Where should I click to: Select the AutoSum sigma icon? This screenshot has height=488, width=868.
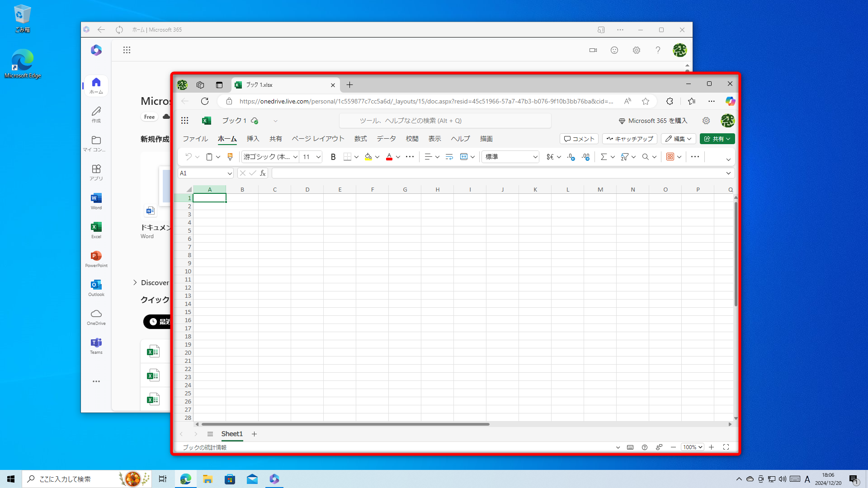604,157
